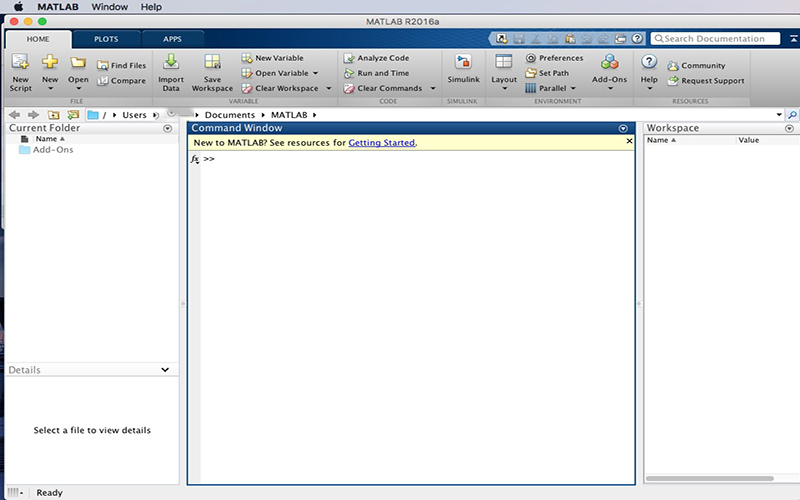
Task: Expand the Clear Workspace dropdown arrow
Action: coord(329,88)
